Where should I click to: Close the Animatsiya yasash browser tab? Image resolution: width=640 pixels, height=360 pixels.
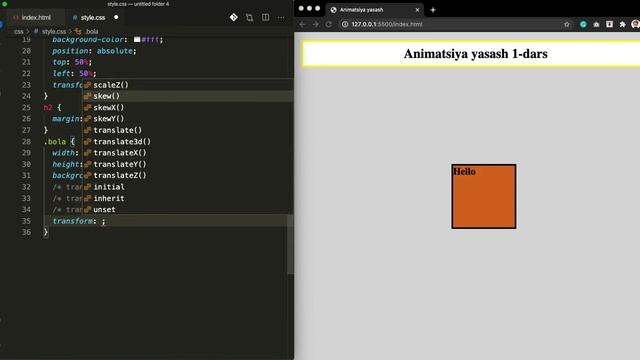coord(417,10)
